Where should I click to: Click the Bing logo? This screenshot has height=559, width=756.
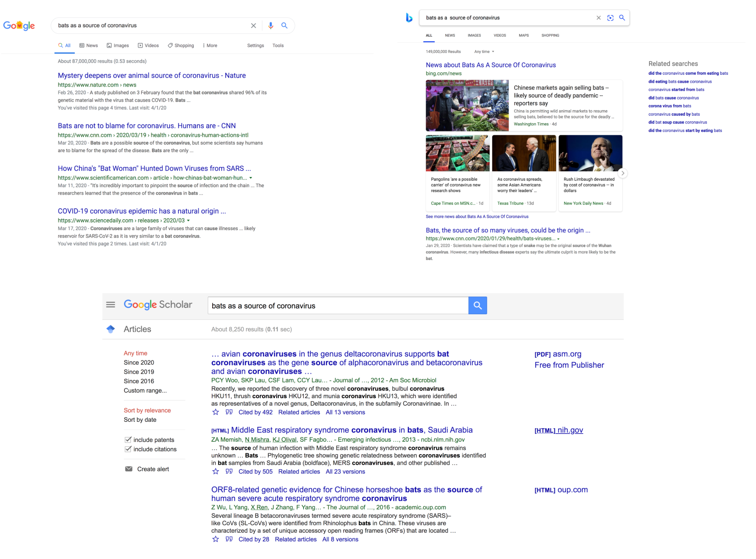pyautogui.click(x=409, y=18)
